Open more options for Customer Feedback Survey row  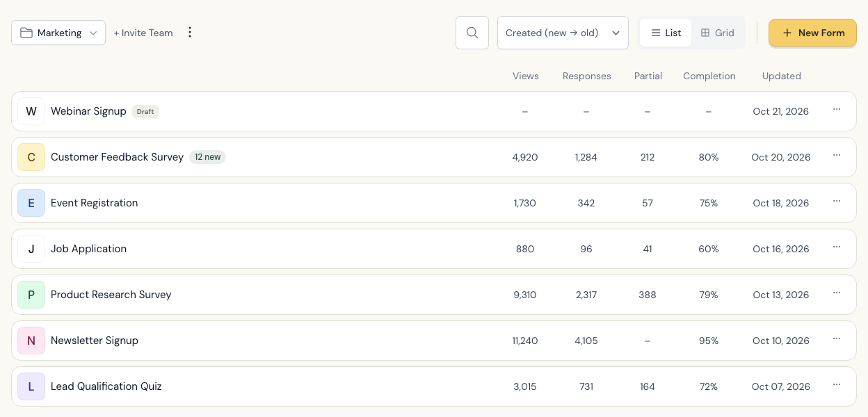837,156
